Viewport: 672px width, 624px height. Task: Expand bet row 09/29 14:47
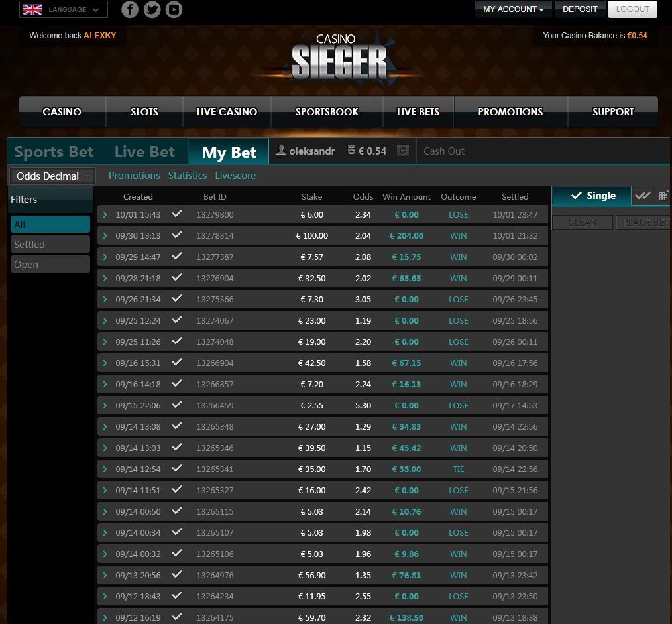105,257
